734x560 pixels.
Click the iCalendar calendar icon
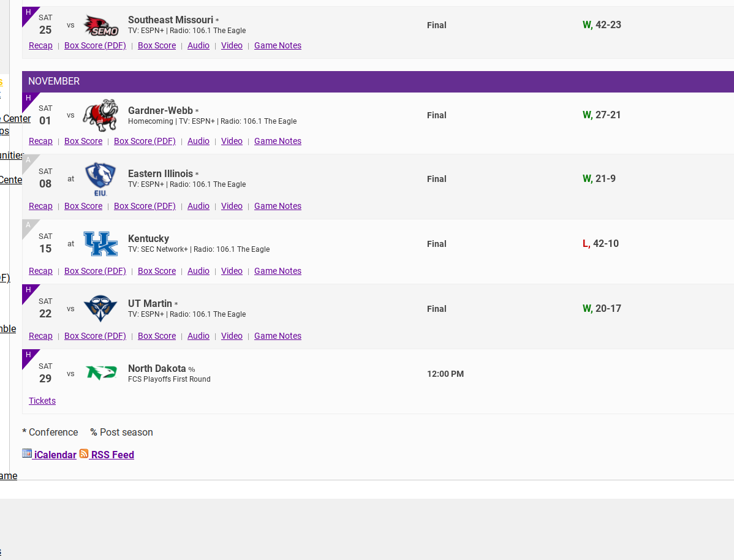pos(27,453)
